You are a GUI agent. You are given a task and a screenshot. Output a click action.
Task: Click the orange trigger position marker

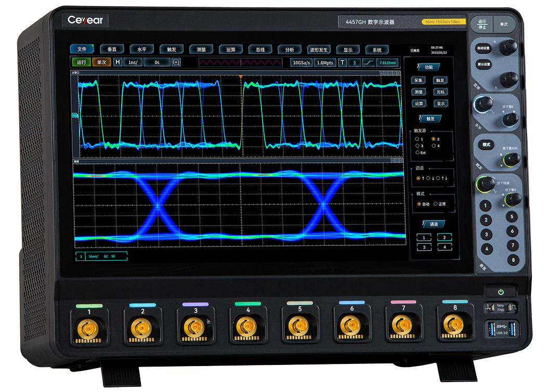coord(240,77)
